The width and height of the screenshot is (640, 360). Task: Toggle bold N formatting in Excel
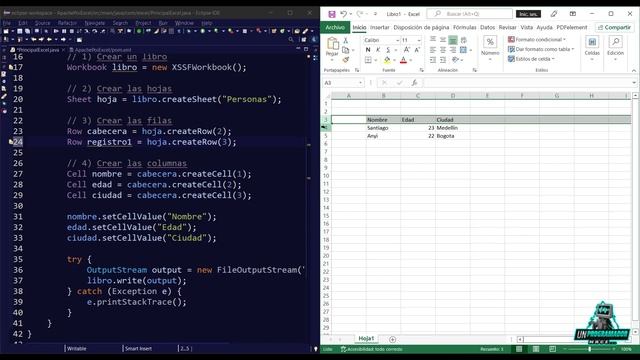coord(368,50)
